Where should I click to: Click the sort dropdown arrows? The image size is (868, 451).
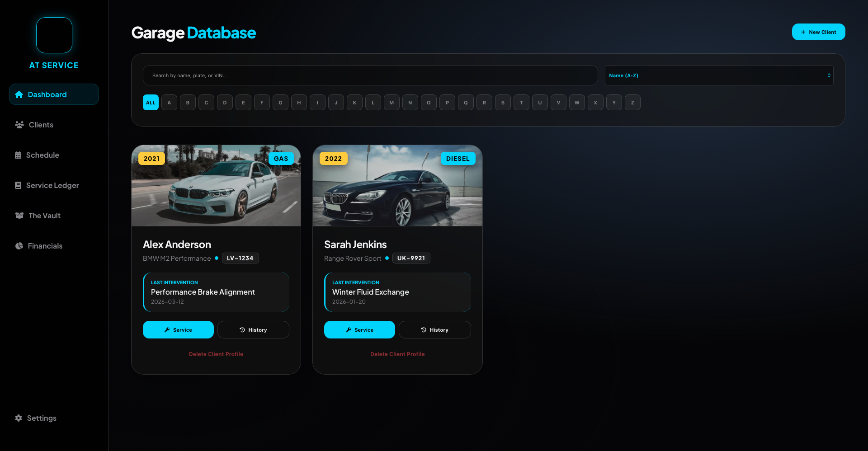[x=829, y=75]
